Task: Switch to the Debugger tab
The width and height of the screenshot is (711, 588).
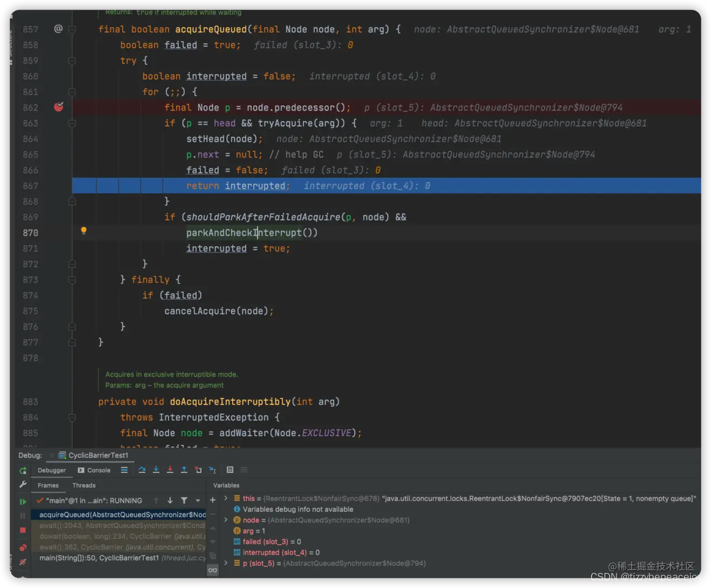Action: pyautogui.click(x=51, y=470)
